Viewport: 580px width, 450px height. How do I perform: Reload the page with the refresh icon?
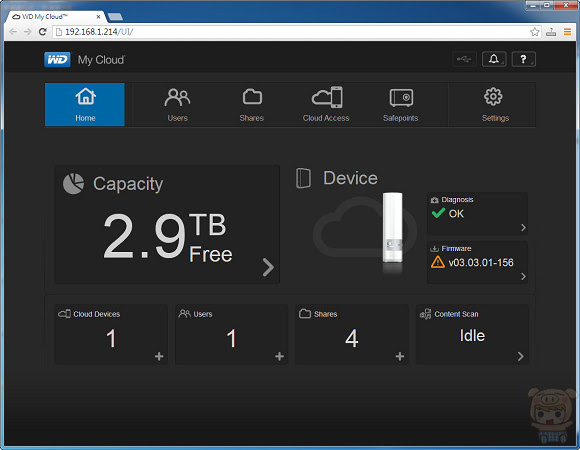tap(43, 32)
